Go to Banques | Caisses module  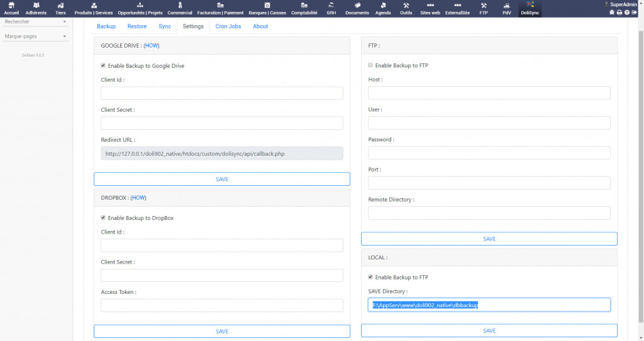(269, 8)
